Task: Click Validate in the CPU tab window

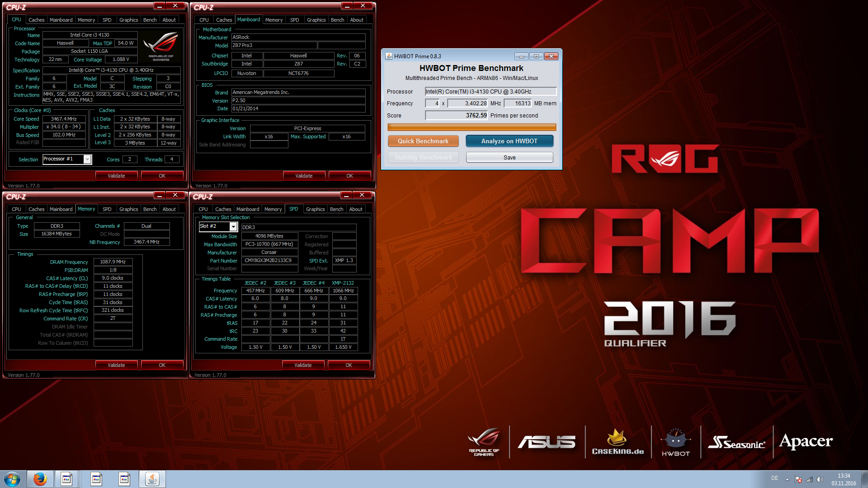Action: tap(117, 176)
